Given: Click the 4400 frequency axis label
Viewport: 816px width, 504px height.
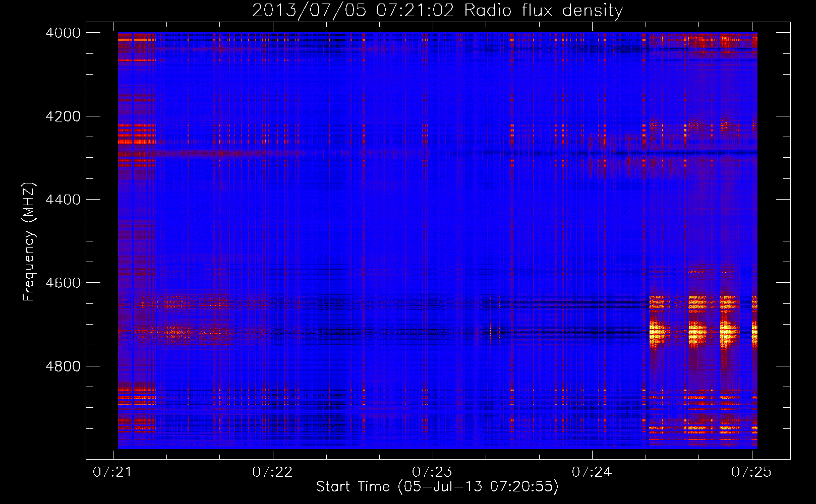Looking at the screenshot, I should [x=63, y=200].
